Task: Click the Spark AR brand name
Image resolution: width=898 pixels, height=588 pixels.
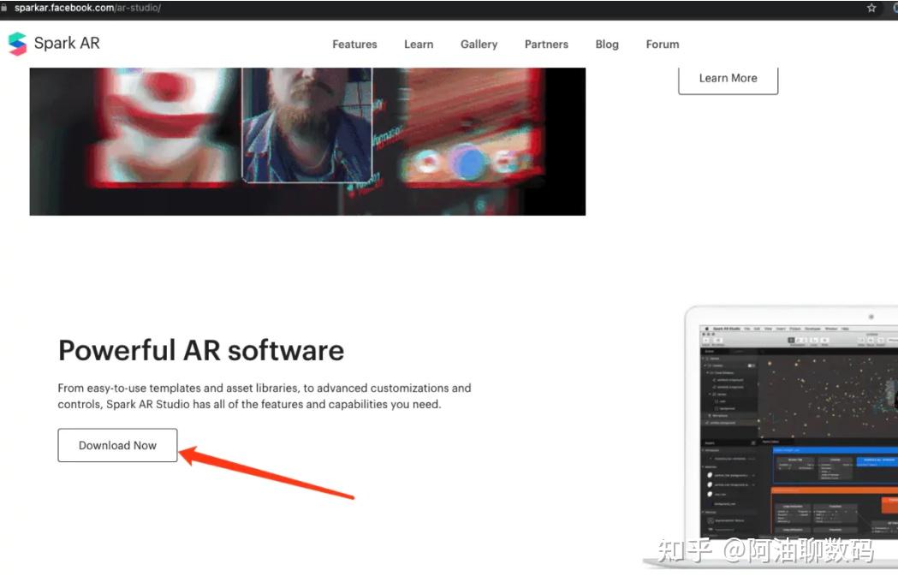Action: pos(67,43)
